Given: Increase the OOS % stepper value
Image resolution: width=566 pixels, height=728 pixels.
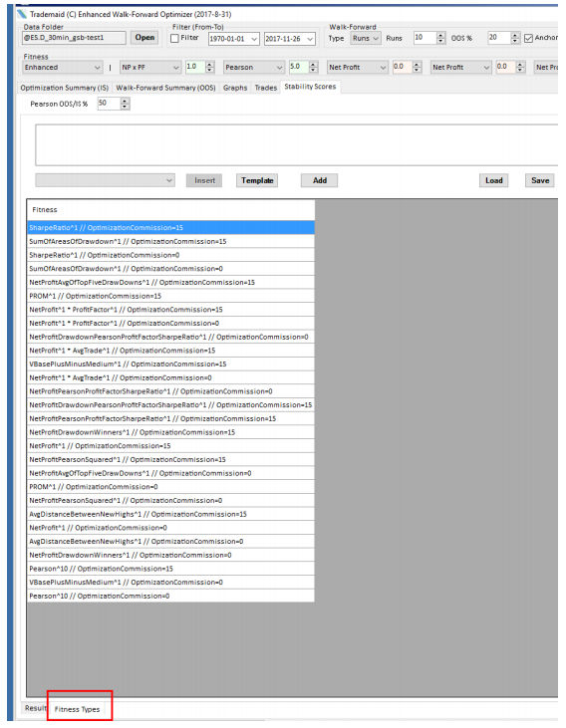Looking at the screenshot, I should [x=515, y=35].
